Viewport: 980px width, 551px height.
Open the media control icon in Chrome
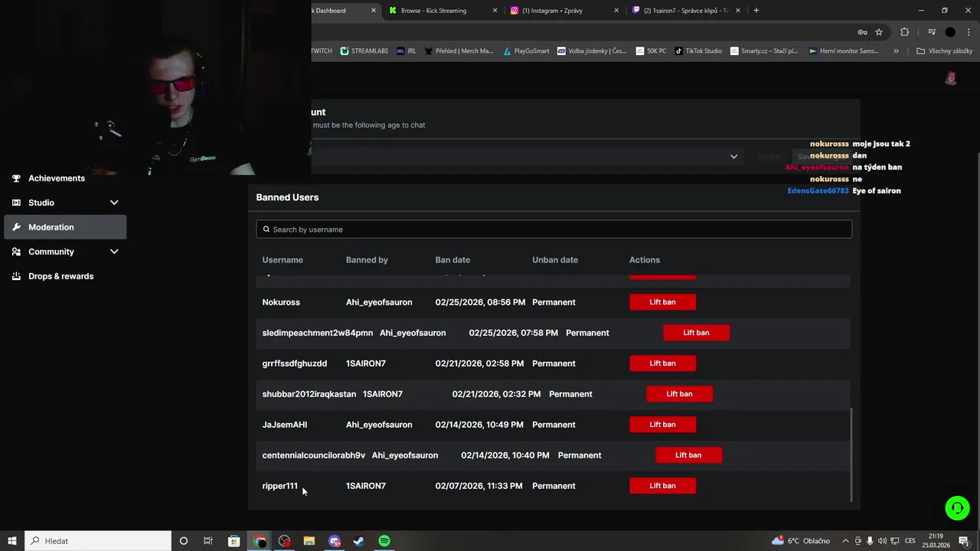[932, 32]
